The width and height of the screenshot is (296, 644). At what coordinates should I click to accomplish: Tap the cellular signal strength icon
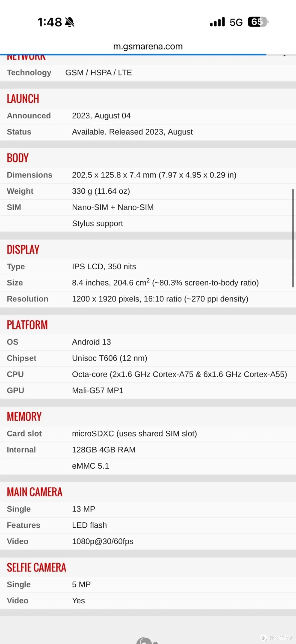(x=217, y=22)
